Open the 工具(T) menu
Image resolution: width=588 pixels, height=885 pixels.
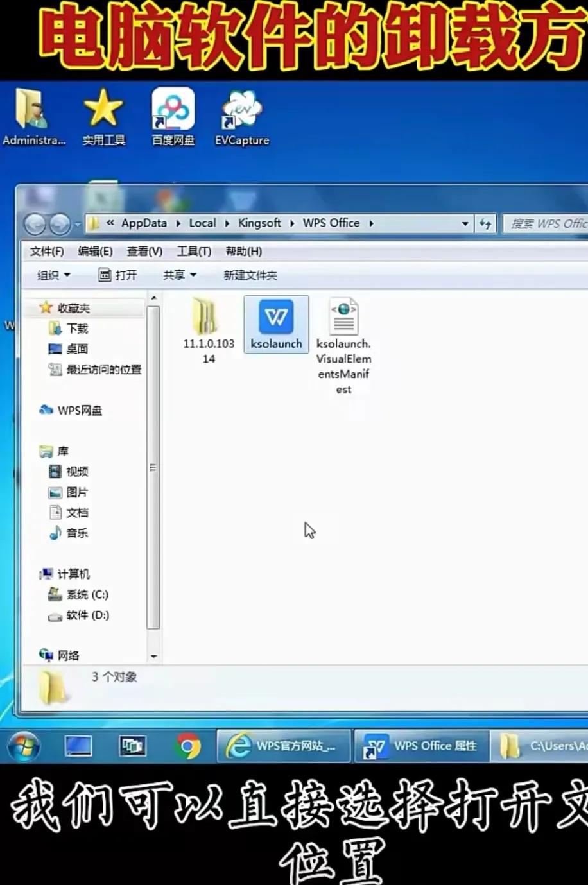[194, 252]
